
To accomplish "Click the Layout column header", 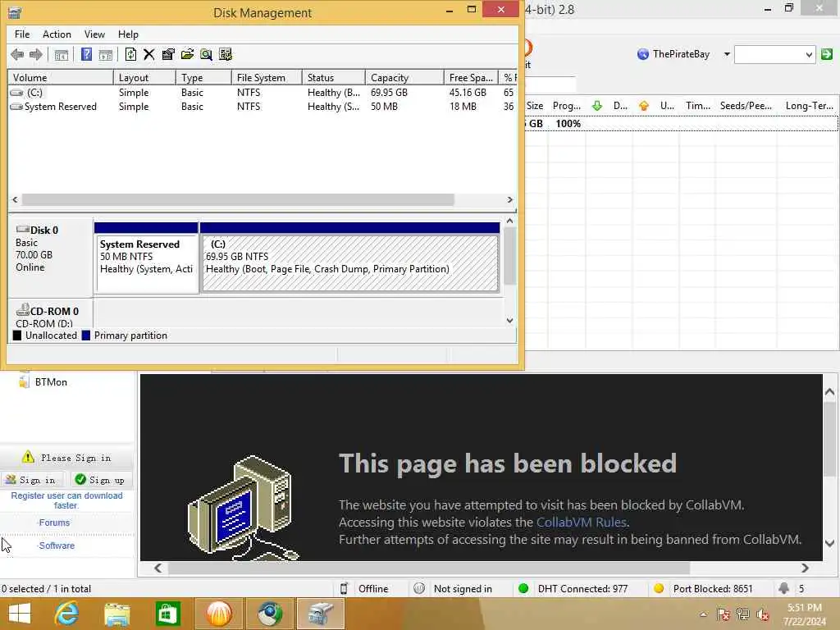I will coord(144,78).
